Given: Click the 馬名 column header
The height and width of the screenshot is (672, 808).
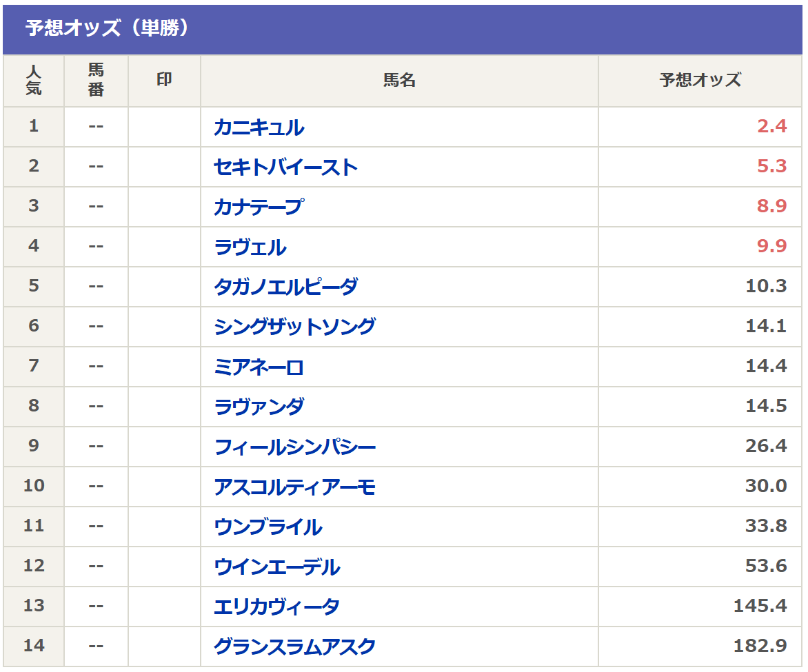Looking at the screenshot, I should tap(399, 81).
